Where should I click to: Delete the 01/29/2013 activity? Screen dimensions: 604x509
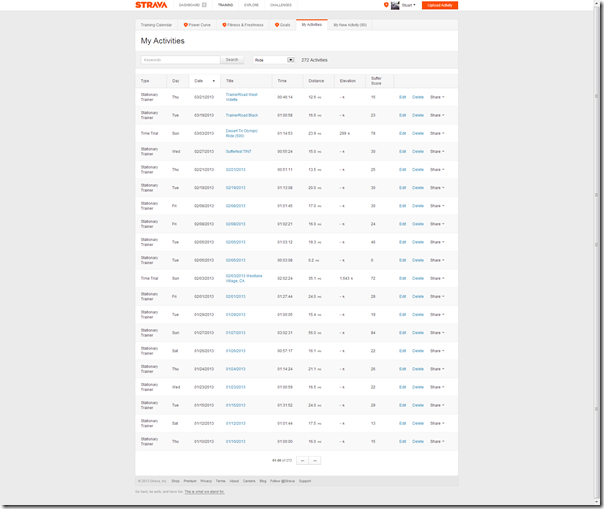(x=418, y=315)
